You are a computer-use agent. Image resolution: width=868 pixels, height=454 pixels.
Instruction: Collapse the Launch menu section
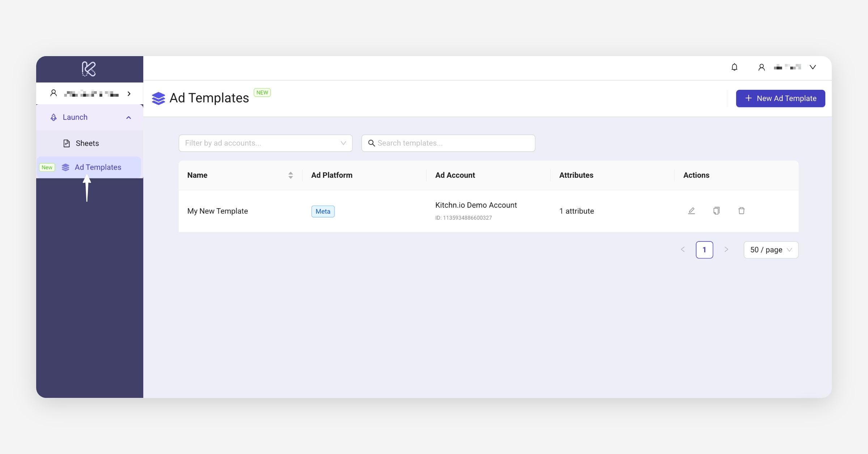(128, 117)
